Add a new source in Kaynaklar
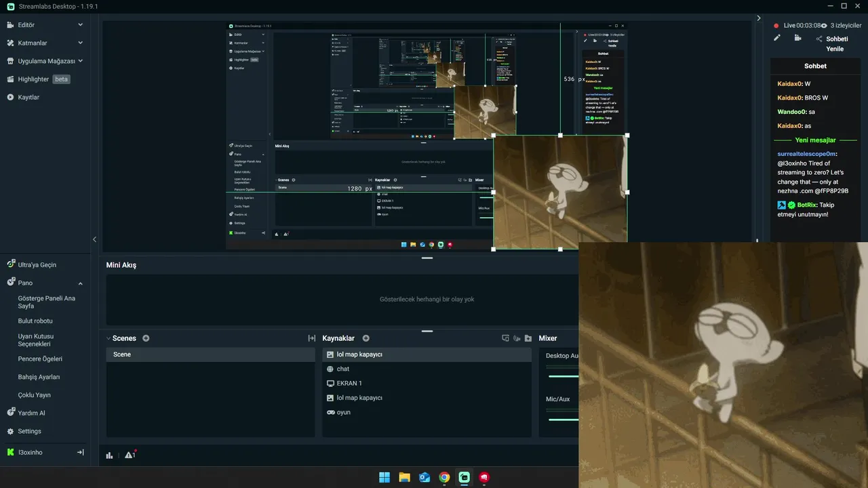This screenshot has width=868, height=488. coord(366,338)
